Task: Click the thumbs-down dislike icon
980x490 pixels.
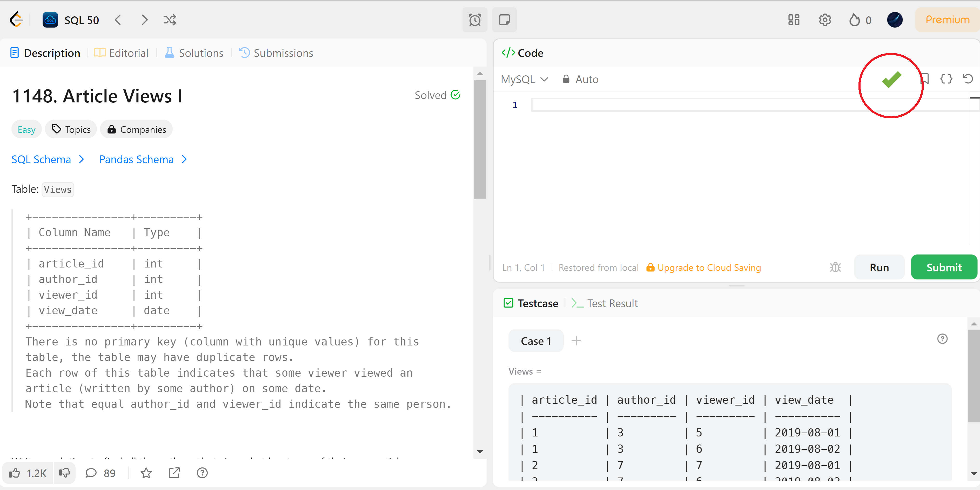Action: point(65,473)
